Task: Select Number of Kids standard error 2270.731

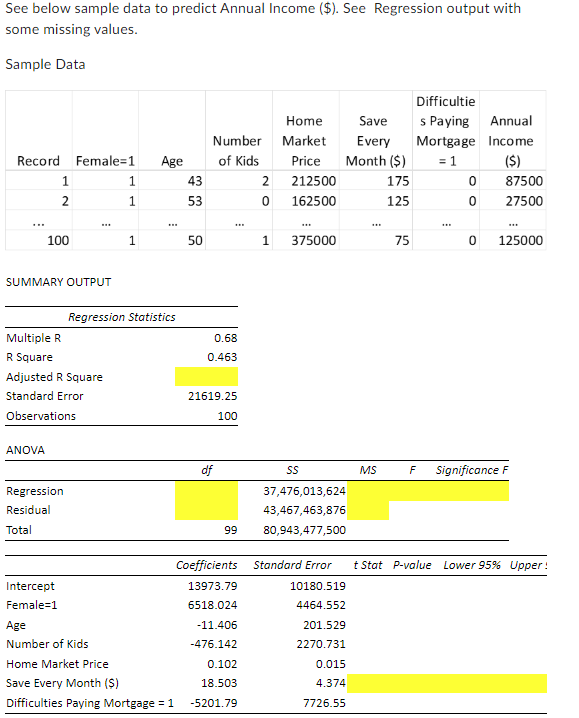Action: [x=321, y=644]
